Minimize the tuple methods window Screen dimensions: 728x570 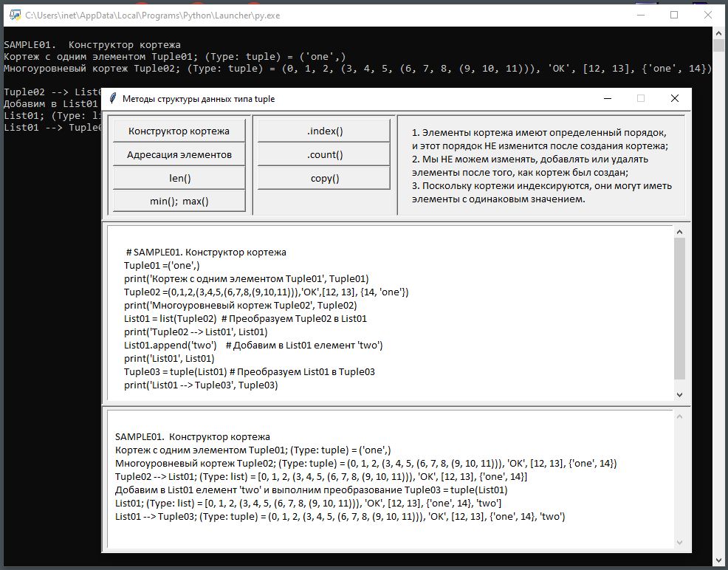(607, 98)
